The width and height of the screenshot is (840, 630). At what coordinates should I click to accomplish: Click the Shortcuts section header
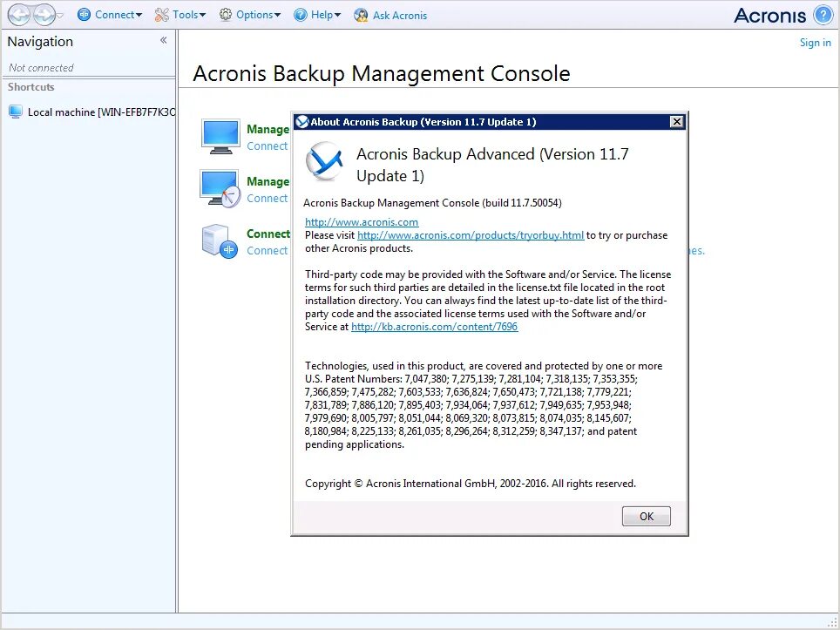click(x=31, y=87)
